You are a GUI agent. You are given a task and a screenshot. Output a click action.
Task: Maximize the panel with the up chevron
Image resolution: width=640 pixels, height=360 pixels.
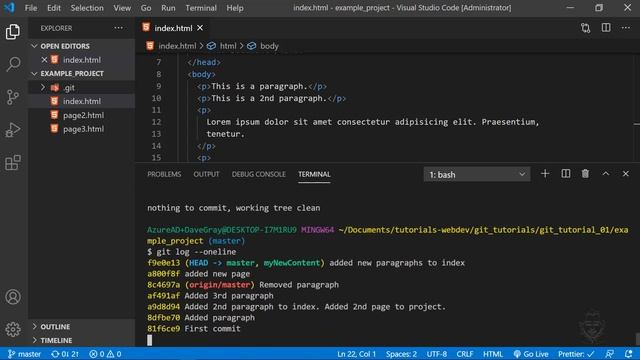pos(606,174)
